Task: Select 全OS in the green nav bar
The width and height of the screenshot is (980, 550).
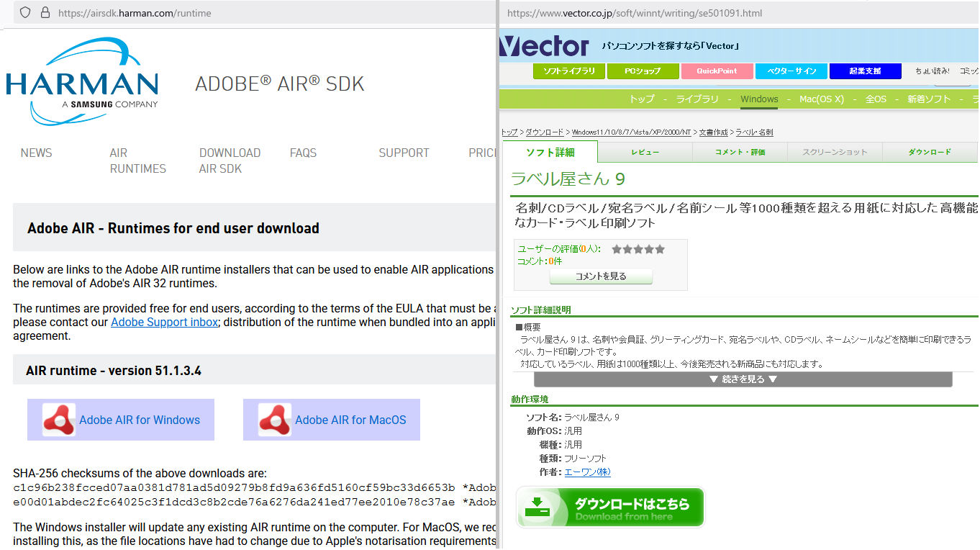Action: 876,99
